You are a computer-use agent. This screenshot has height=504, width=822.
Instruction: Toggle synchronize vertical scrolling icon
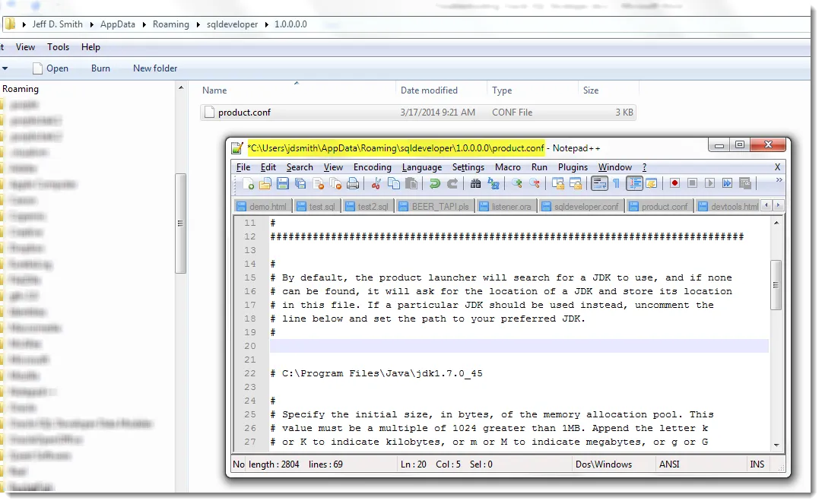point(558,183)
